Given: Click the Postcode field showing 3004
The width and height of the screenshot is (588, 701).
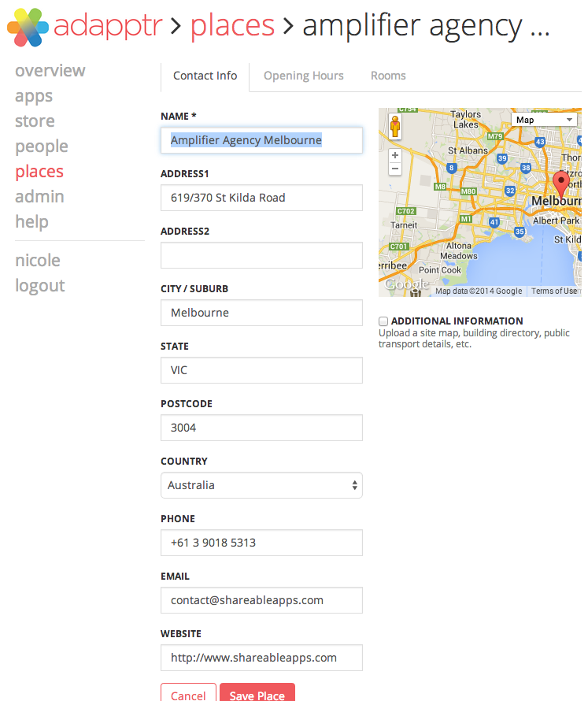Looking at the screenshot, I should tap(261, 428).
